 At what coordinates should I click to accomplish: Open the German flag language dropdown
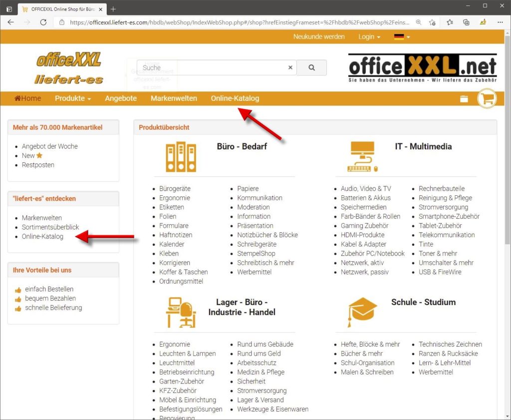click(x=402, y=36)
